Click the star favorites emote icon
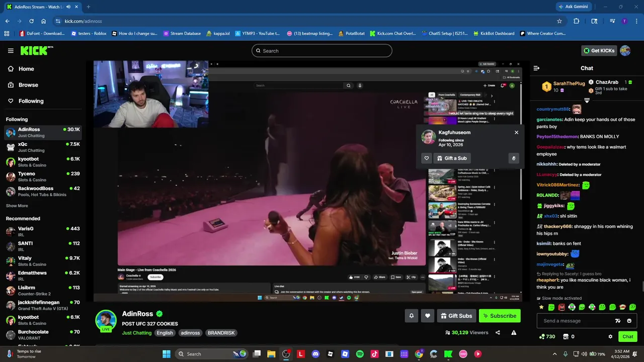Viewport: 644px width, 362px height. (x=541, y=307)
